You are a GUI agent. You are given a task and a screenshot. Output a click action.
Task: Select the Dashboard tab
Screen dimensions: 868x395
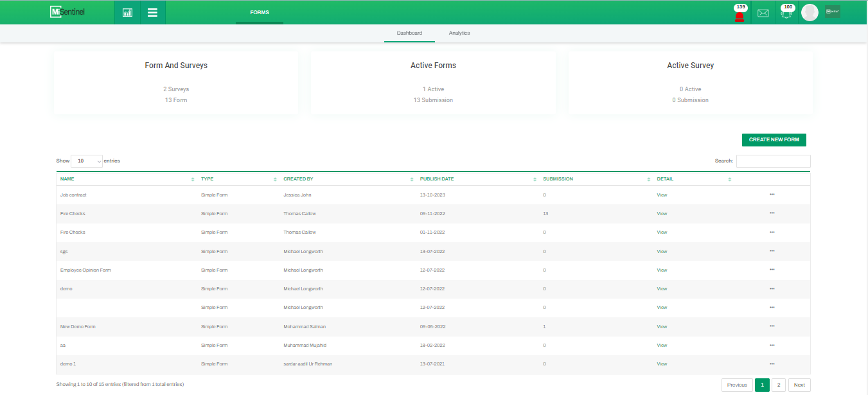point(409,33)
